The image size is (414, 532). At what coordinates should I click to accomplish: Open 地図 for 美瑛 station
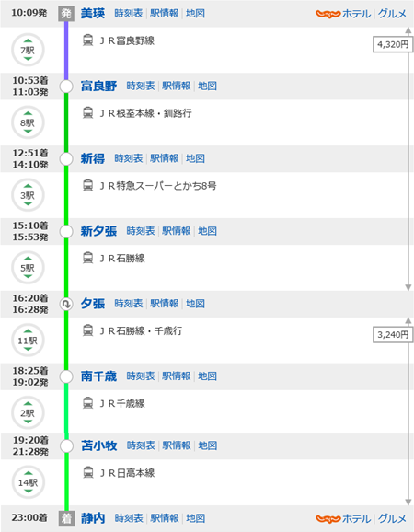(195, 13)
